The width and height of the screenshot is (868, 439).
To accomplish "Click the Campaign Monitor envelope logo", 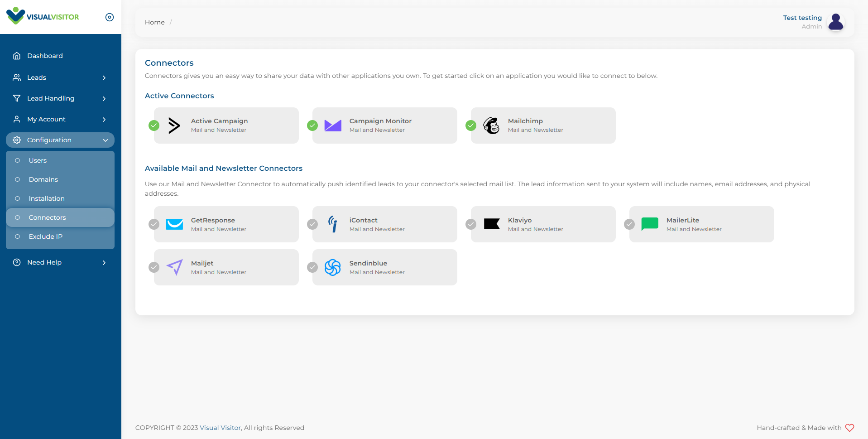I will 333,125.
